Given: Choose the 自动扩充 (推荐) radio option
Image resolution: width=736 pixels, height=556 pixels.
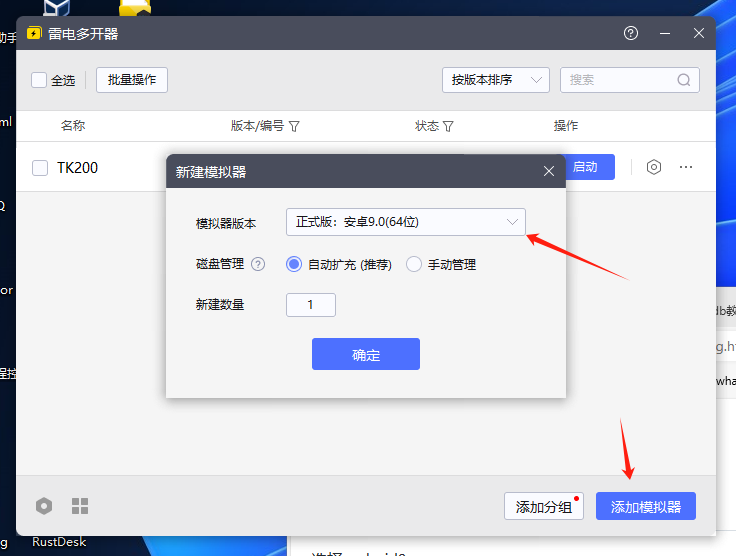Looking at the screenshot, I should pos(294,265).
